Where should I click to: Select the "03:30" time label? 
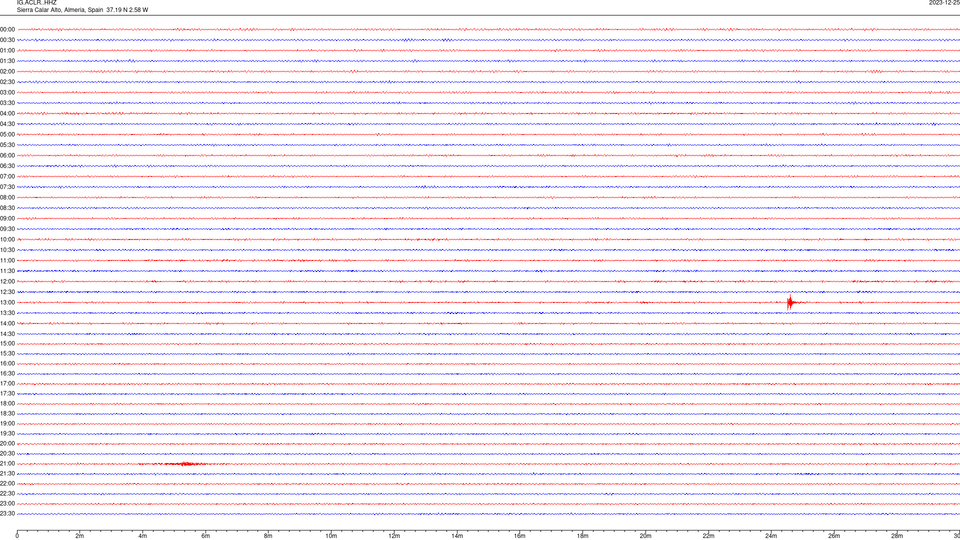pyautogui.click(x=7, y=103)
